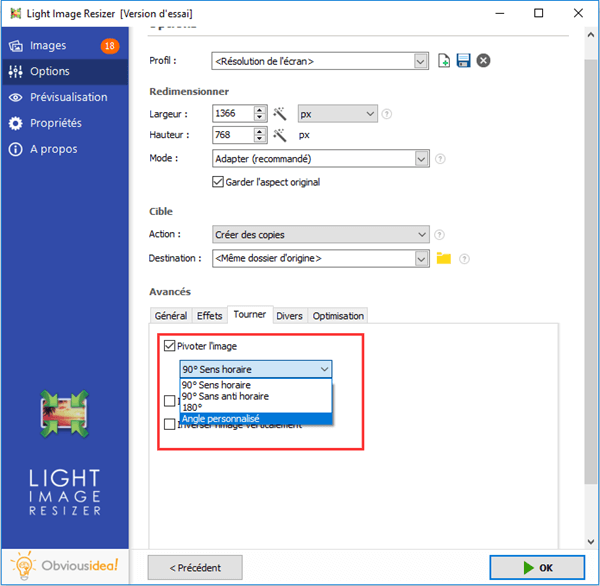
Task: Click the Hauteur height input field
Action: pyautogui.click(x=233, y=135)
